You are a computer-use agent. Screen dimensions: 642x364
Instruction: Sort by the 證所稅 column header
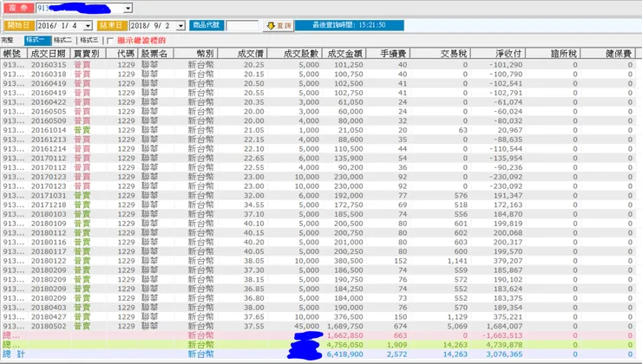click(x=554, y=53)
